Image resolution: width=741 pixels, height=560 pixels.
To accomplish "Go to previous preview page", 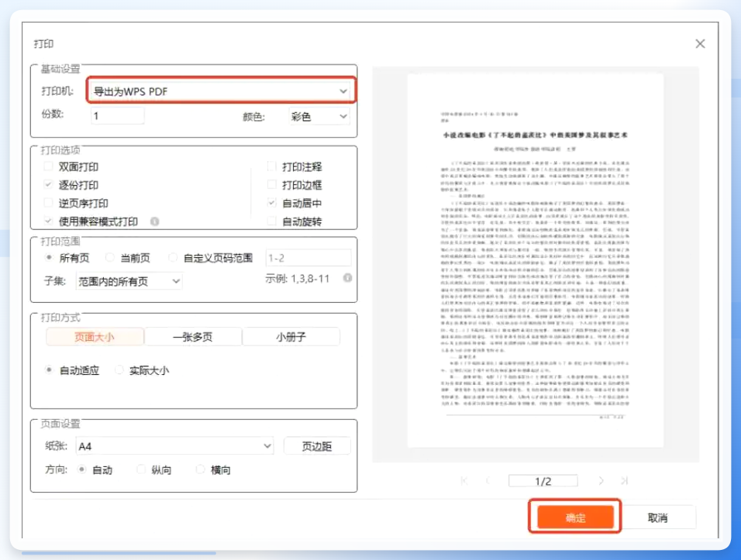I will (x=488, y=481).
